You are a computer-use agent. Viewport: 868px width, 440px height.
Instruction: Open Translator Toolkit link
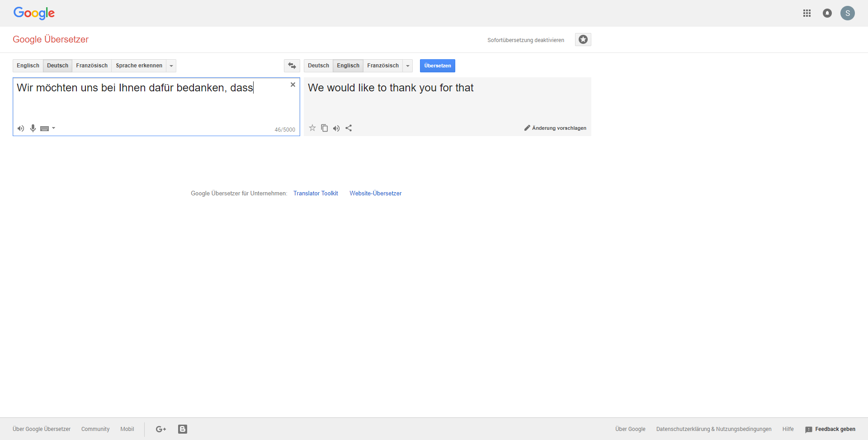[316, 193]
